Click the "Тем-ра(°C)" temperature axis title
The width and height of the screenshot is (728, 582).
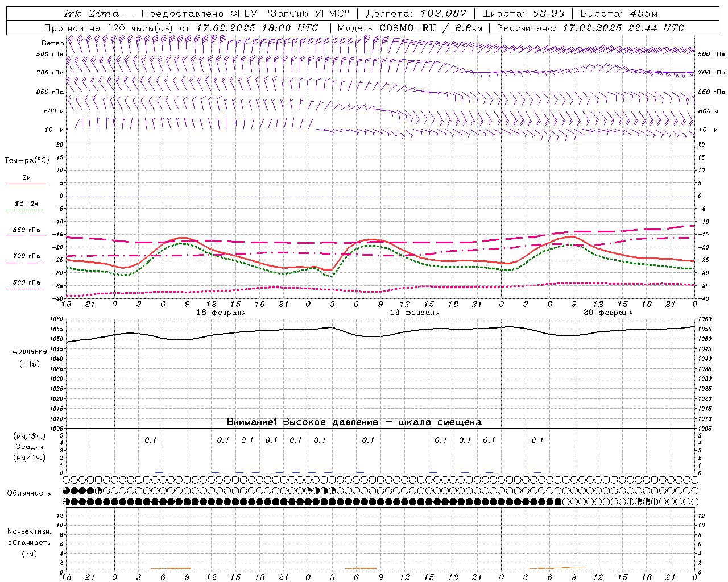click(27, 161)
